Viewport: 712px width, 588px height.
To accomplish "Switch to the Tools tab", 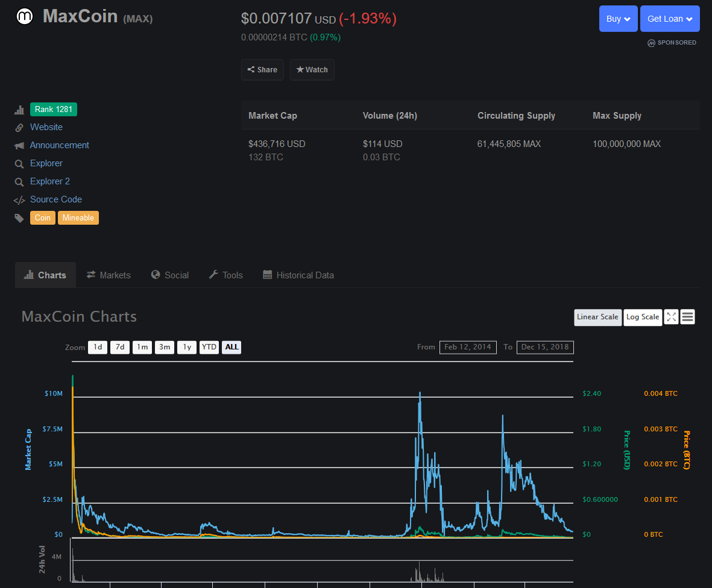I will click(x=225, y=275).
